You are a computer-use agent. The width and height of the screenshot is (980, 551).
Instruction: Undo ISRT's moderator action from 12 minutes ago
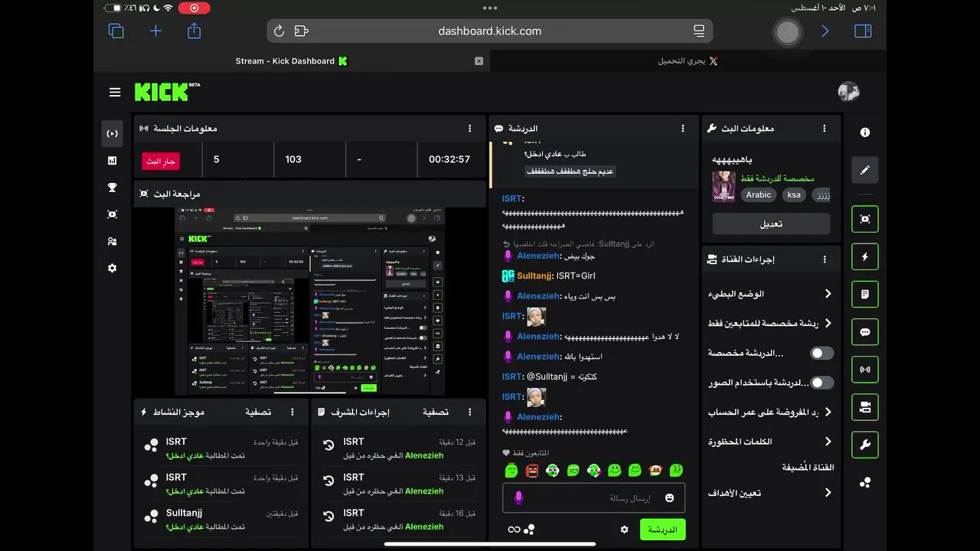[328, 445]
